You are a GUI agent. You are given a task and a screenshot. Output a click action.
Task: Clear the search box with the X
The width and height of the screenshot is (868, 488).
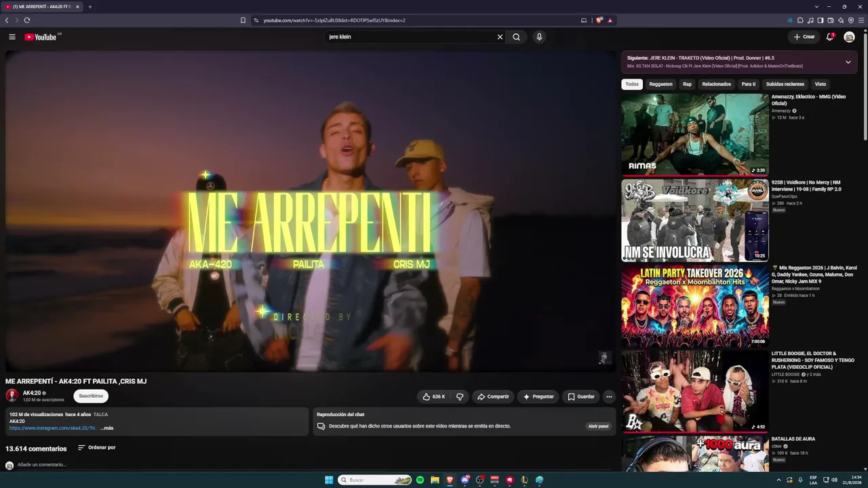[x=500, y=37]
